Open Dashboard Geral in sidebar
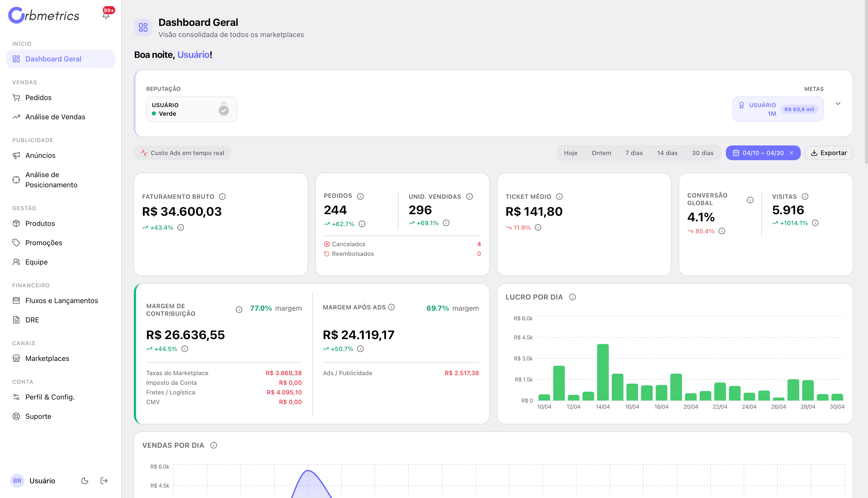 [x=61, y=59]
